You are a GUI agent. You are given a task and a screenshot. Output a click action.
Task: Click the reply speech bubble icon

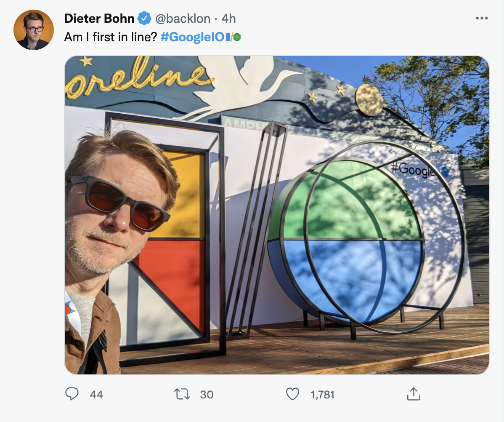point(72,394)
